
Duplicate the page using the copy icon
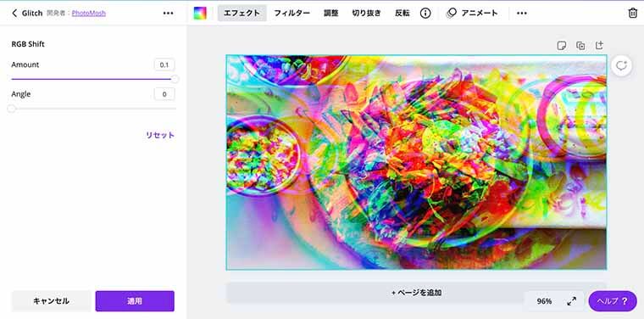pos(580,45)
